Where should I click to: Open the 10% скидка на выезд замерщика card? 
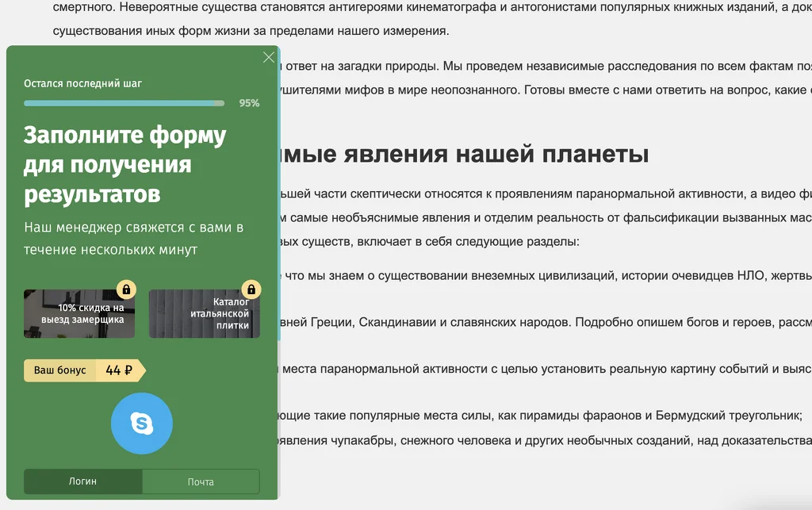[79, 313]
